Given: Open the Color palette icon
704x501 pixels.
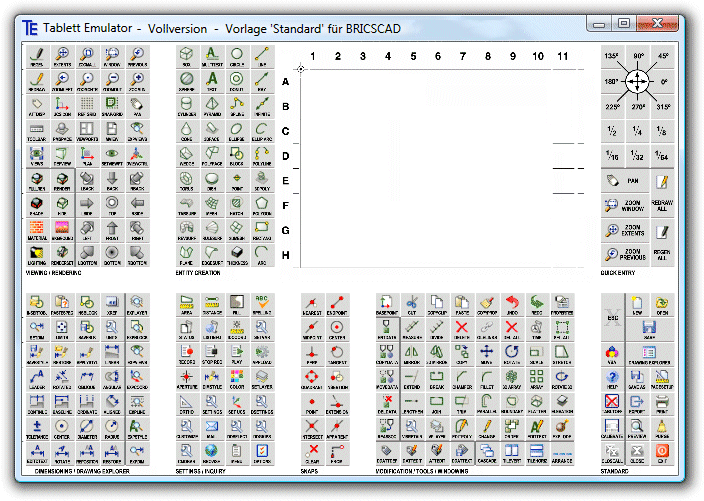Looking at the screenshot, I should (237, 379).
